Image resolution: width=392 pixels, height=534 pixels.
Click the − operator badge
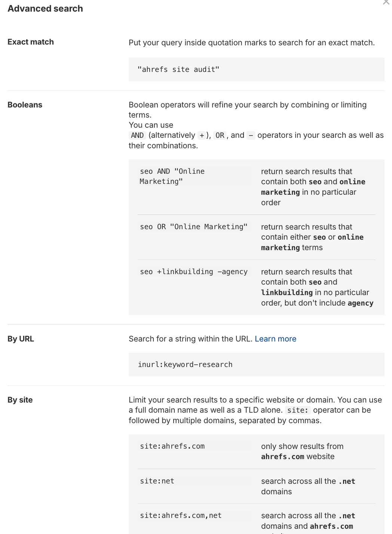251,135
